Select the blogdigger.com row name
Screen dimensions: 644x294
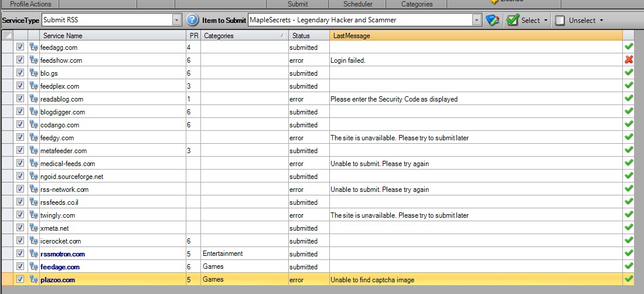[x=63, y=112]
